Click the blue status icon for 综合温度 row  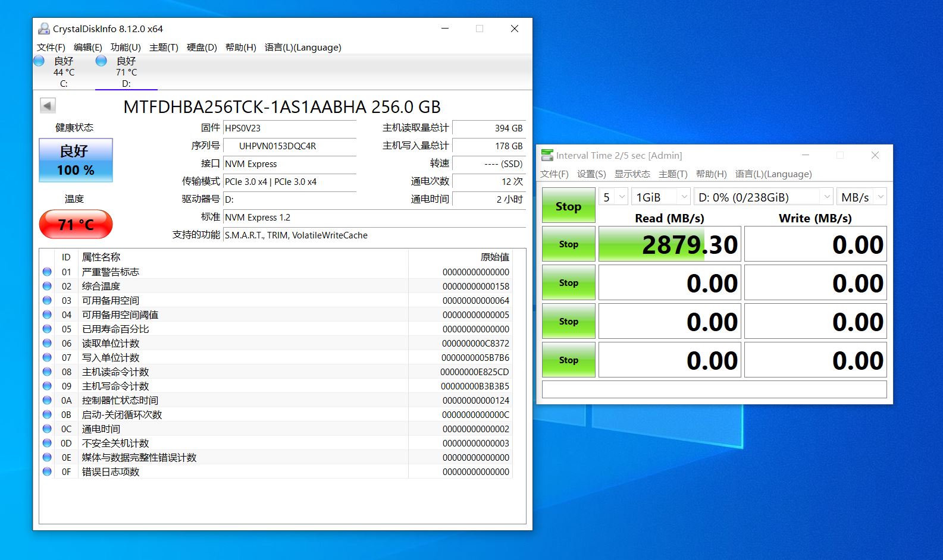pos(47,287)
